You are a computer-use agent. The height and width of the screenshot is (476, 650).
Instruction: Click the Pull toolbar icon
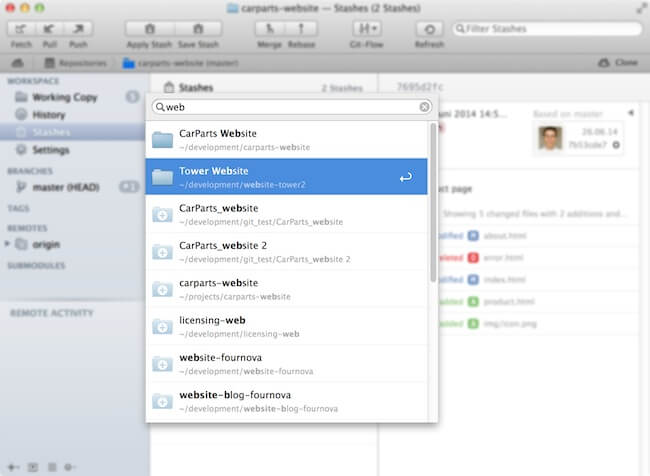[49, 29]
